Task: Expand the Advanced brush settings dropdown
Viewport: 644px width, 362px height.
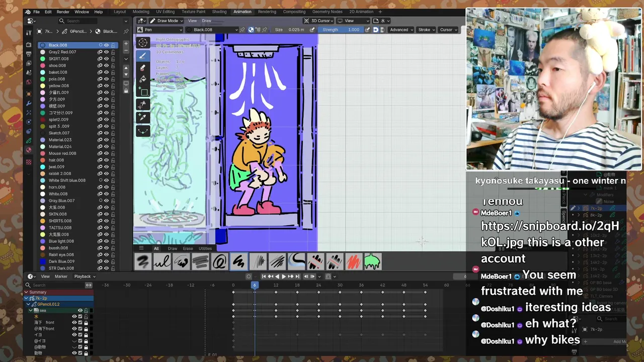Action: click(x=401, y=30)
